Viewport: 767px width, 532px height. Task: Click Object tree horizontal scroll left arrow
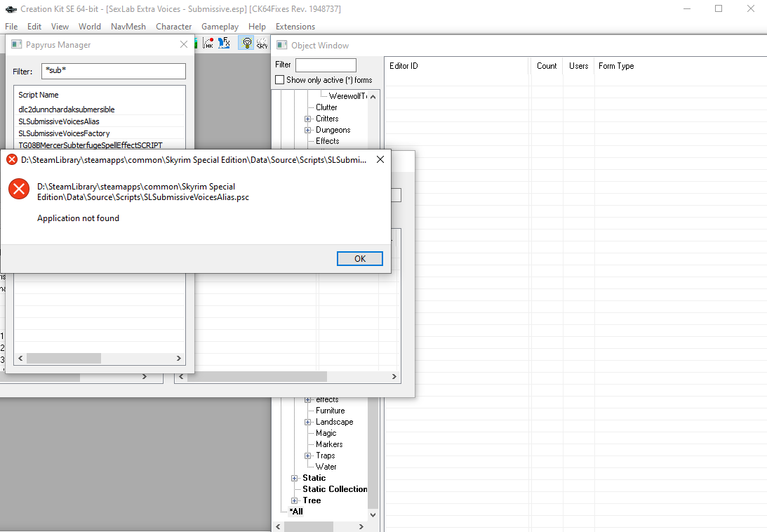coord(279,526)
